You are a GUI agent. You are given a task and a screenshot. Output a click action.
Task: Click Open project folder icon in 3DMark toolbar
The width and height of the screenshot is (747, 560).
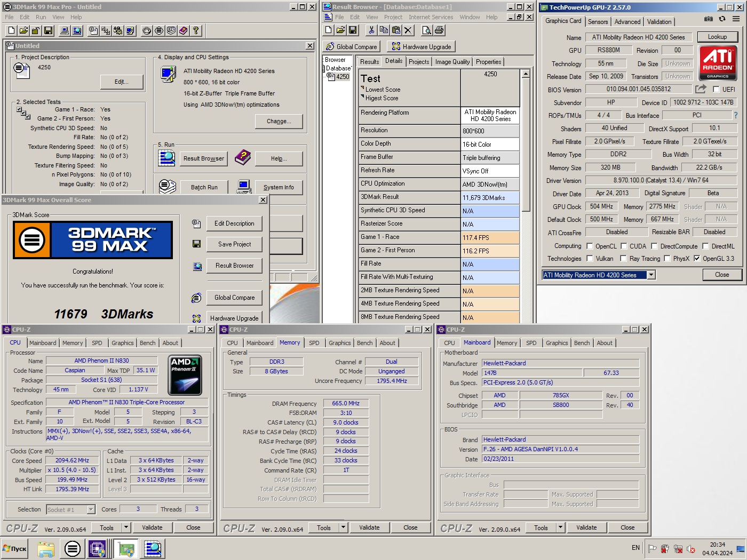click(x=24, y=31)
